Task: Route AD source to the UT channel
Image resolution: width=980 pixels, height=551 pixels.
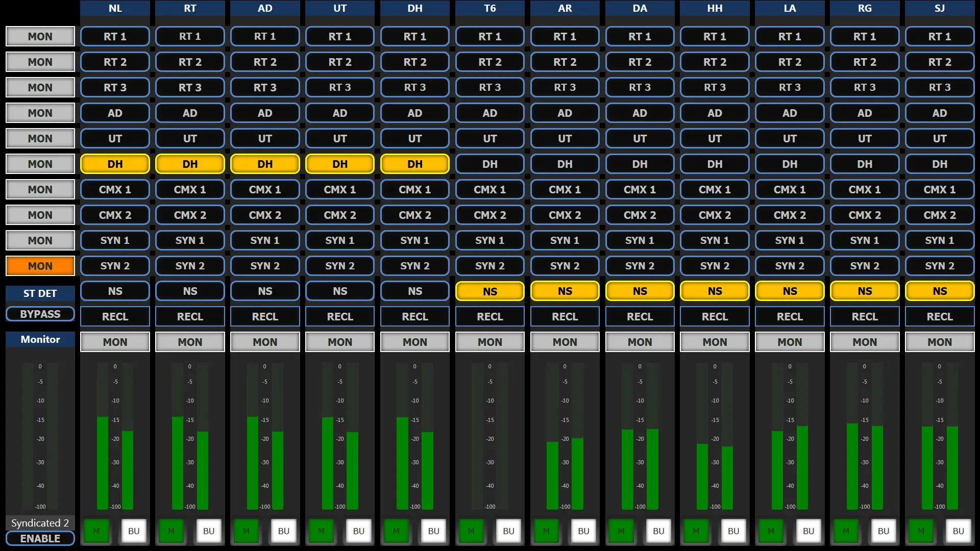Action: [340, 113]
